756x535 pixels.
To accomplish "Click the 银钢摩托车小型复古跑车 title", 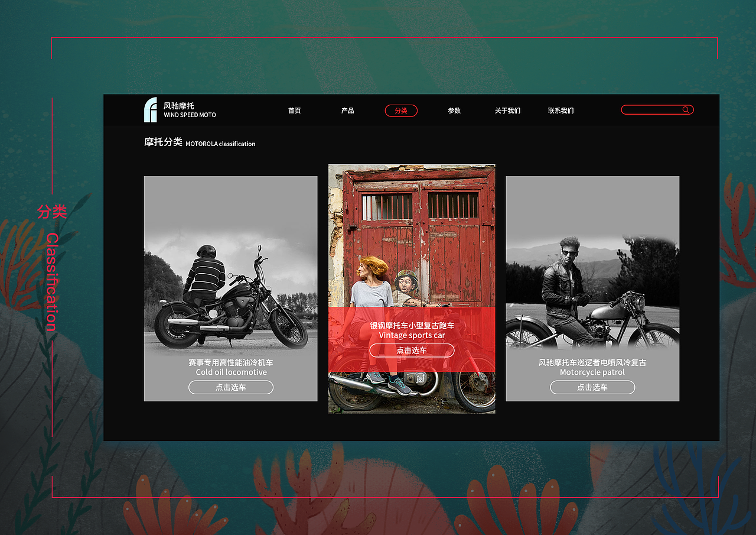I will (412, 326).
